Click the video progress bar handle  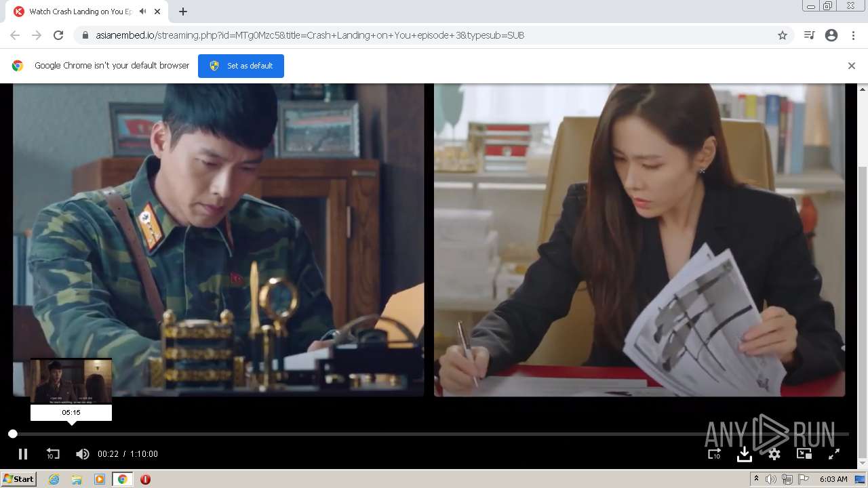[13, 434]
